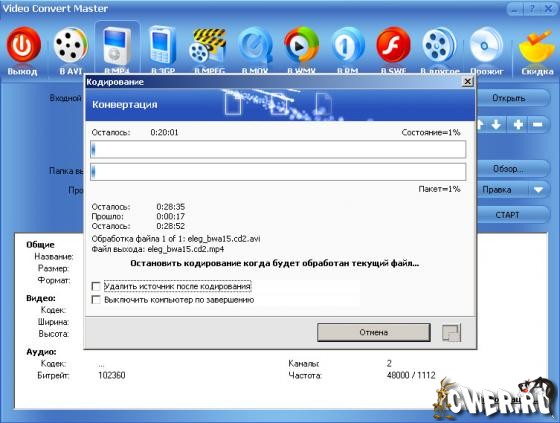The width and height of the screenshot is (560, 423).
Task: Pick the QuickTime 'В MOV' converter icon
Action: (255, 46)
